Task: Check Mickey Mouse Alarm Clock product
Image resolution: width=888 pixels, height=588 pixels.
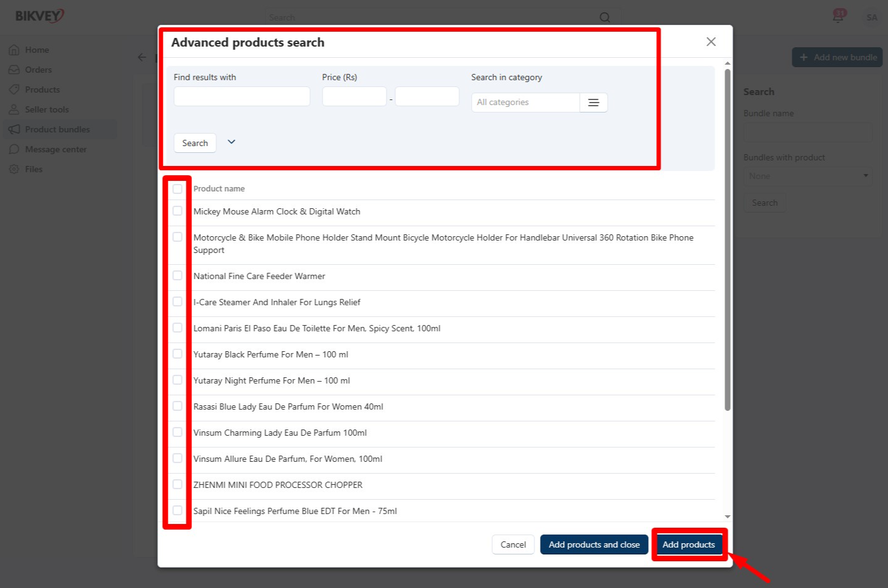Action: [x=178, y=211]
